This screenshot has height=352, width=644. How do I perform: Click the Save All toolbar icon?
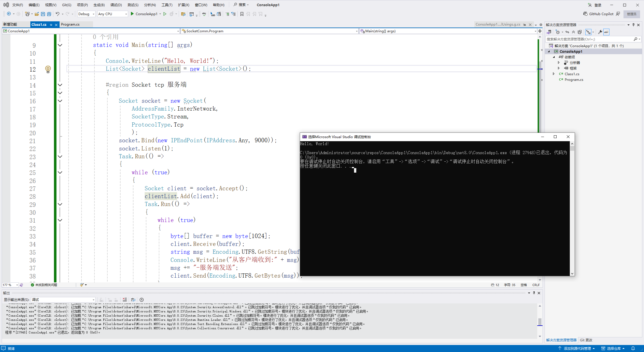click(49, 14)
